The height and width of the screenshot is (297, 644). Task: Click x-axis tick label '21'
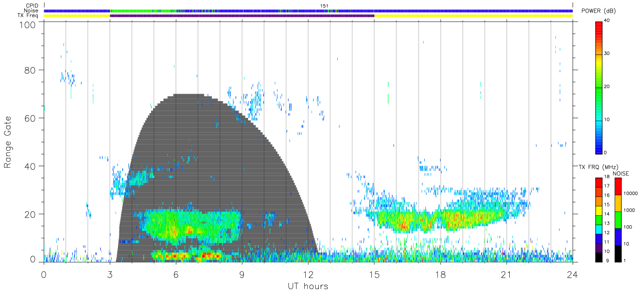coord(507,274)
